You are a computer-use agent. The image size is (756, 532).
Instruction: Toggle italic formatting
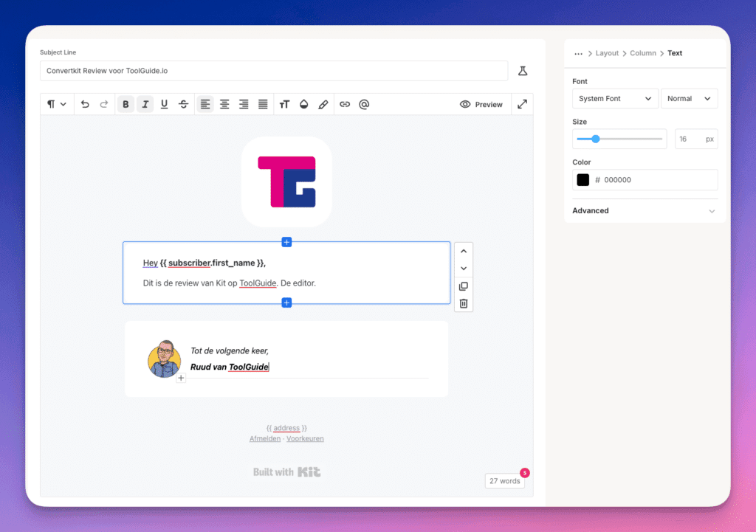pos(145,104)
